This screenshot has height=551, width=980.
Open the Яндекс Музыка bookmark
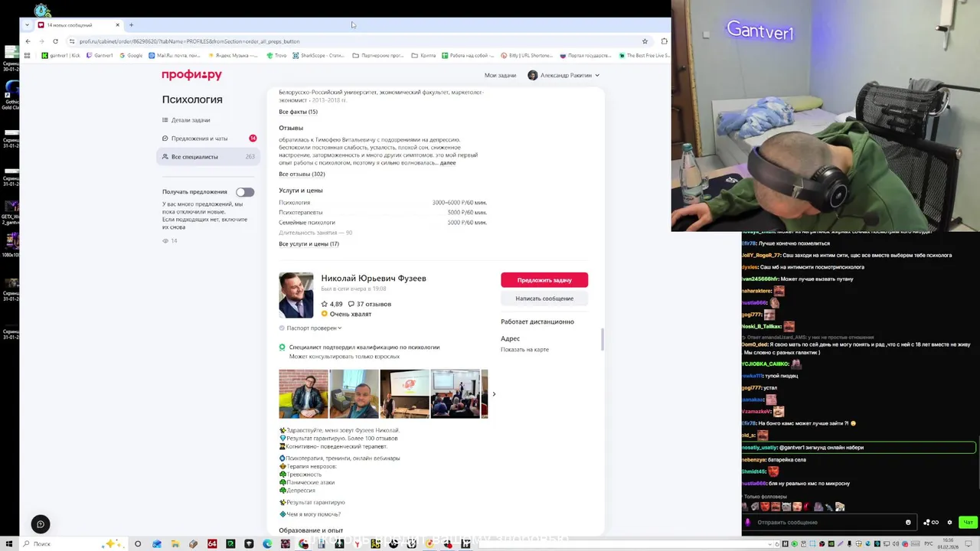[x=233, y=55]
